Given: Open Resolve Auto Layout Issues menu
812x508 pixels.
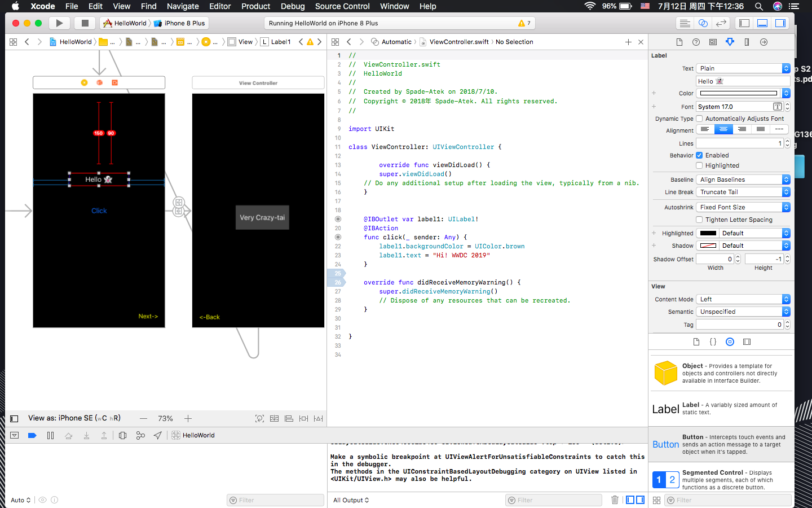Looking at the screenshot, I should coord(319,419).
